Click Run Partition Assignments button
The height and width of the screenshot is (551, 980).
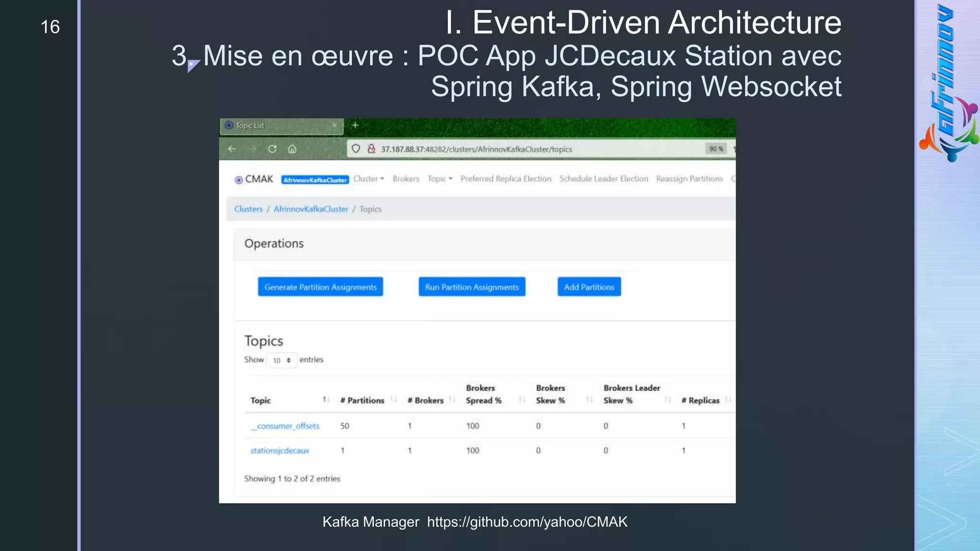pyautogui.click(x=472, y=287)
